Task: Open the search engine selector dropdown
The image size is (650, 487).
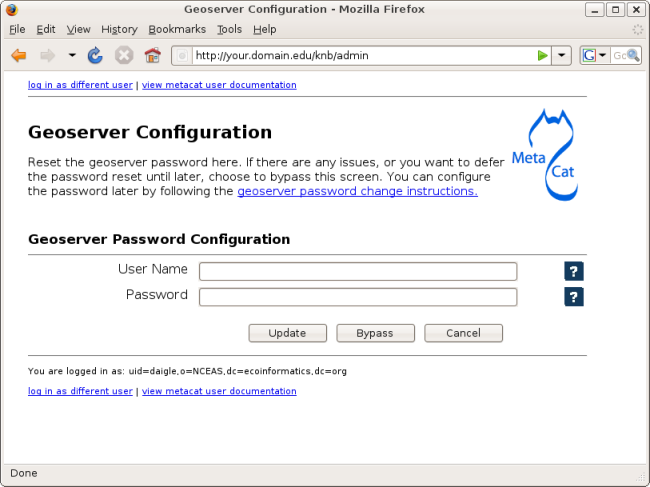Action: (595, 55)
